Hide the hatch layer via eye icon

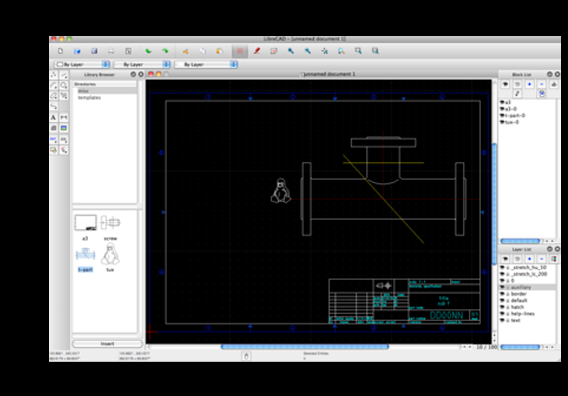(x=502, y=307)
